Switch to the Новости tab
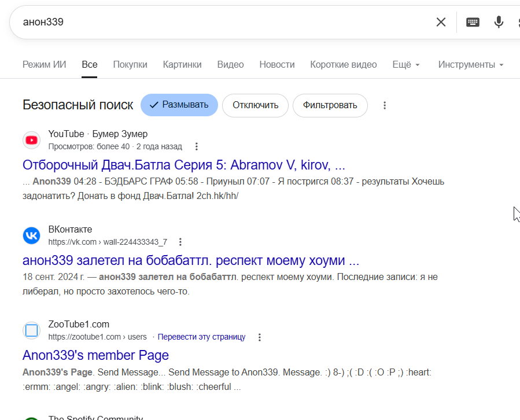The width and height of the screenshot is (520, 420). 277,64
